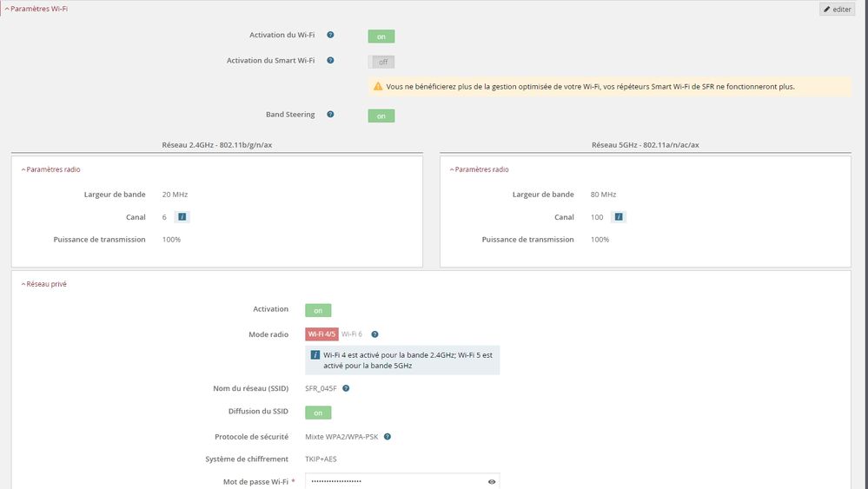Toggle Activation du Wi-Fi switch
Image resolution: width=868 pixels, height=489 pixels.
(x=381, y=36)
